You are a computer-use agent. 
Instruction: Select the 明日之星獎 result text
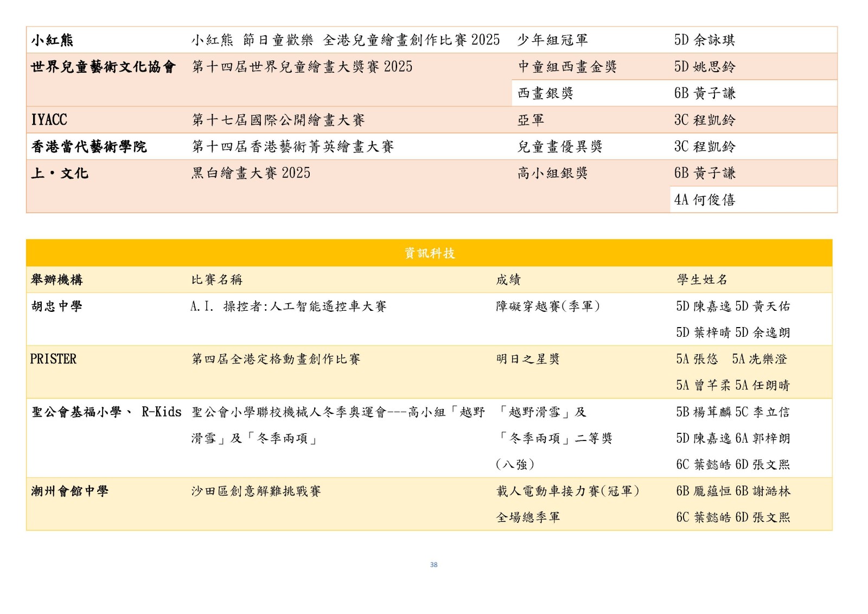point(528,359)
